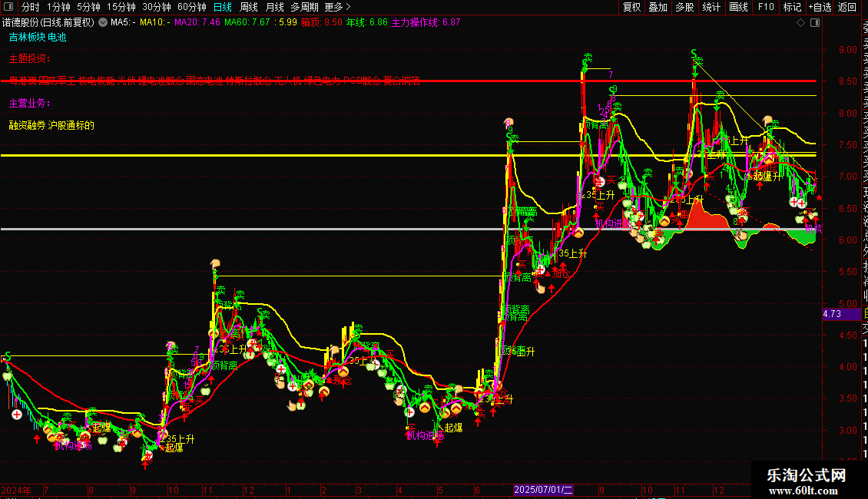The image size is (868, 499).
Task: Click the 主力操作线: 6.87 label
Action: (x=426, y=23)
